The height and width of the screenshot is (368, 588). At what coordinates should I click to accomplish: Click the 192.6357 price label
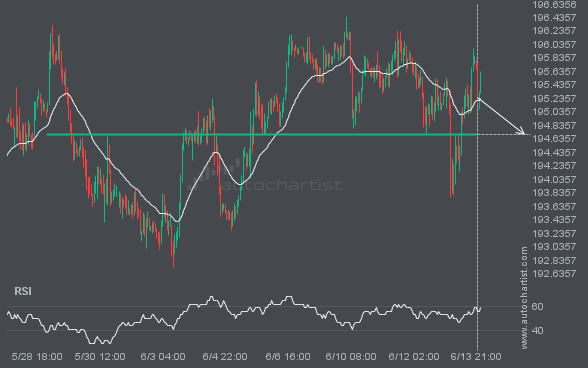click(x=554, y=274)
